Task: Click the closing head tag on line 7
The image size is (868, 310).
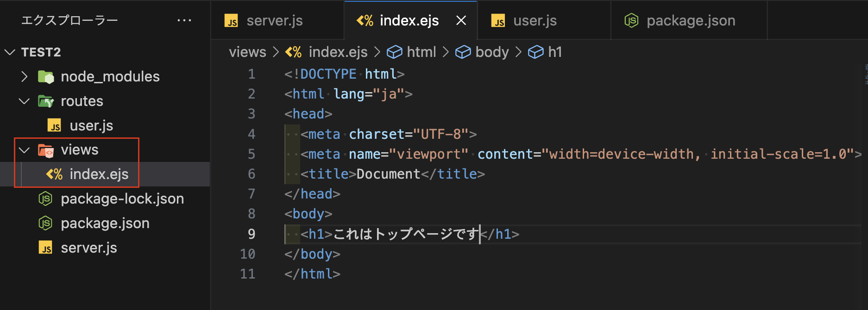Action: click(312, 194)
